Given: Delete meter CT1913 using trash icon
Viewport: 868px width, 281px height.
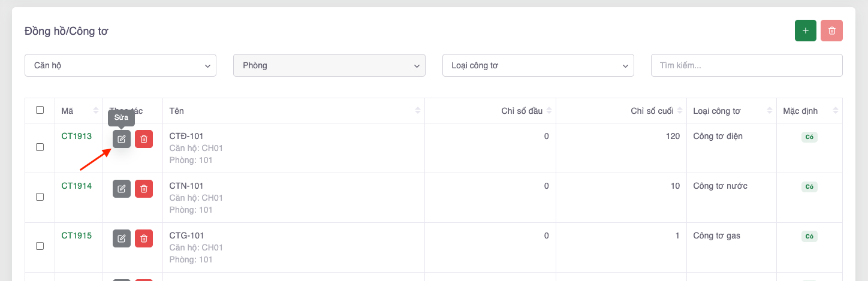Looking at the screenshot, I should (144, 139).
